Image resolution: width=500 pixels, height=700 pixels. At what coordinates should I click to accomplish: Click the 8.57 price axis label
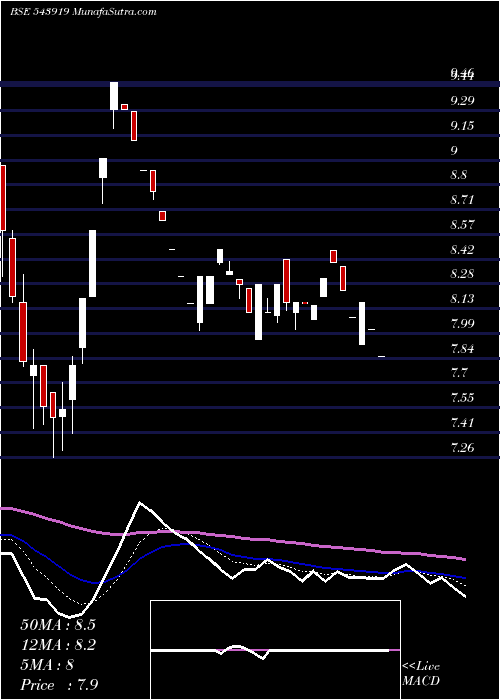click(462, 225)
